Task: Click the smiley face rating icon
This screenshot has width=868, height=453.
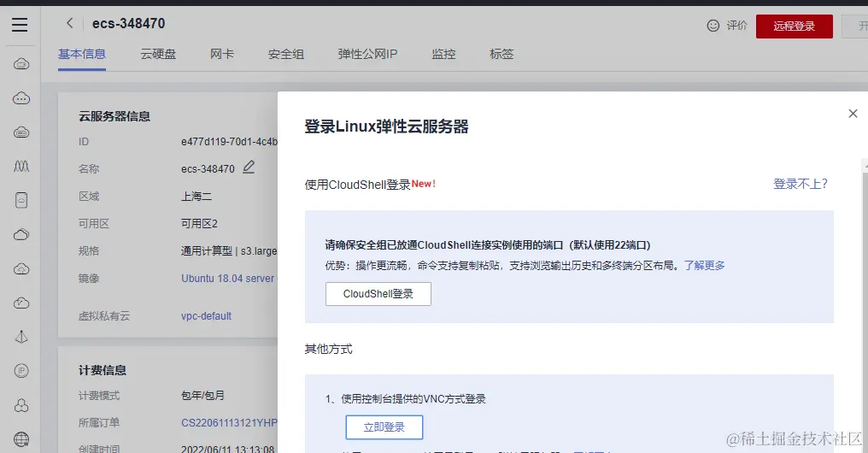Action: click(x=713, y=26)
